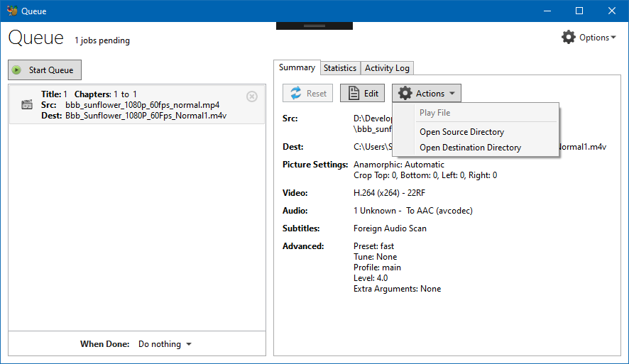Click the Reset button label

(x=317, y=94)
